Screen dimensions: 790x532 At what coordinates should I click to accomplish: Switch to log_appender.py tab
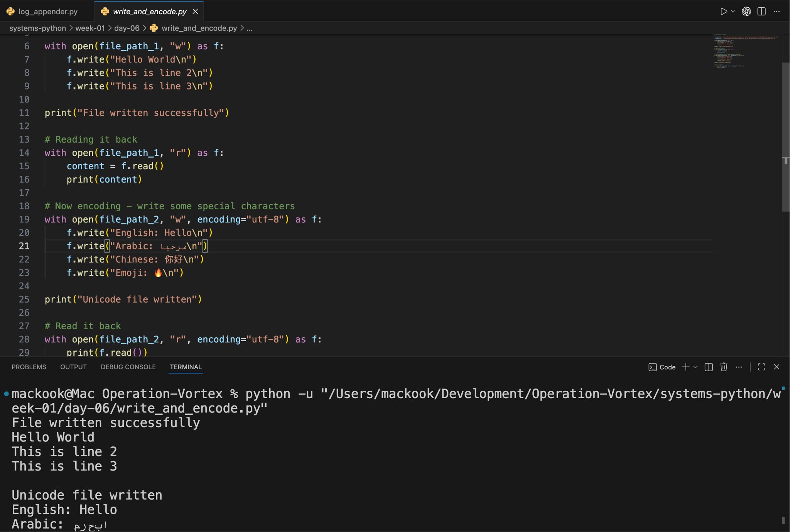tap(47, 12)
